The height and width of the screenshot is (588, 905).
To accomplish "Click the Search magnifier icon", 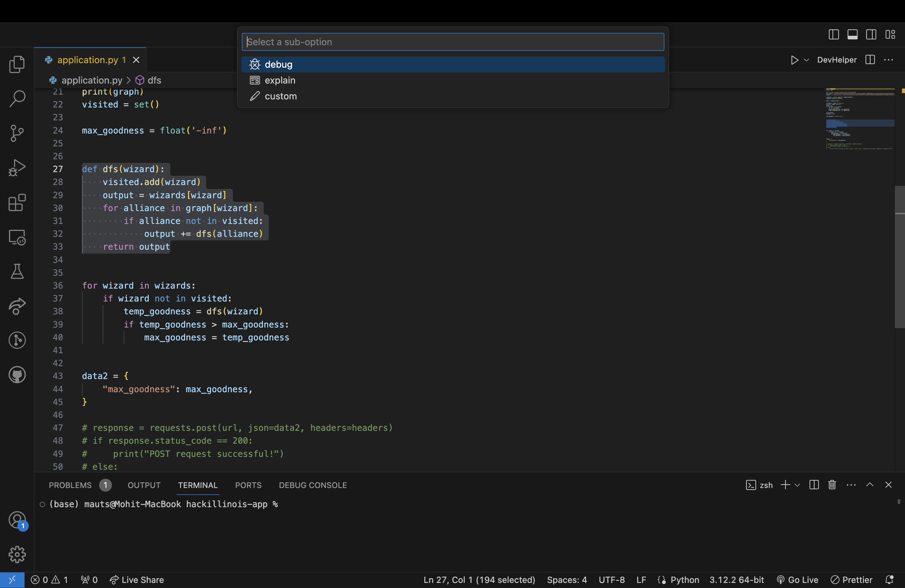I will pos(17,98).
